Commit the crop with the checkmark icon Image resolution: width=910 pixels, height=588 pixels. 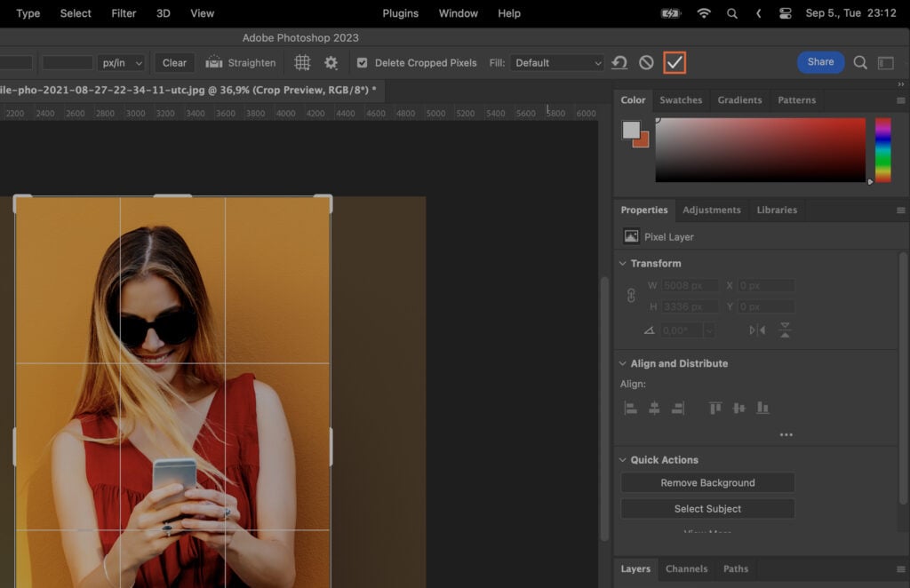676,62
